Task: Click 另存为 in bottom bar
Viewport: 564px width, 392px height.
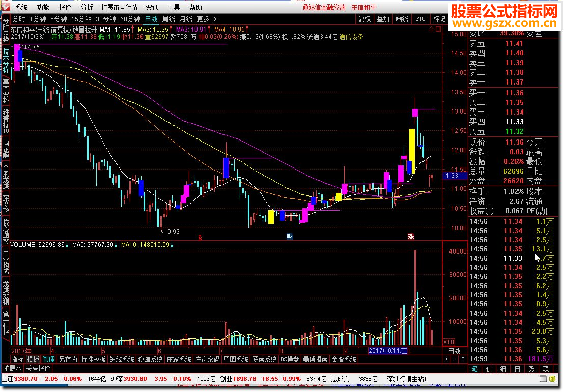Action: point(68,359)
